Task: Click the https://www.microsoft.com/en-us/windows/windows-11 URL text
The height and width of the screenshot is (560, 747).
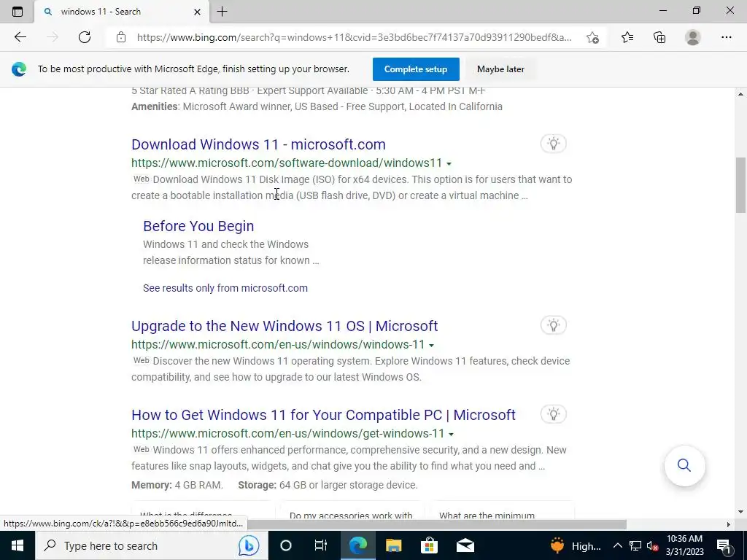Action: tap(278, 344)
